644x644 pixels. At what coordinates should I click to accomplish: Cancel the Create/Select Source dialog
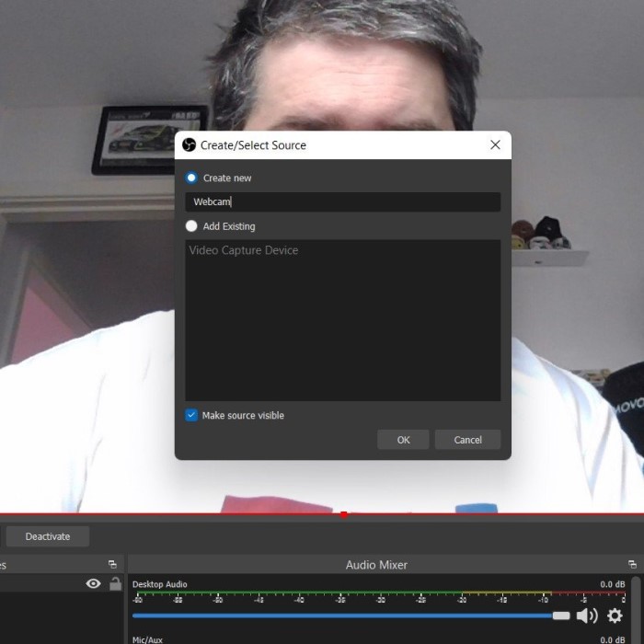pos(467,440)
